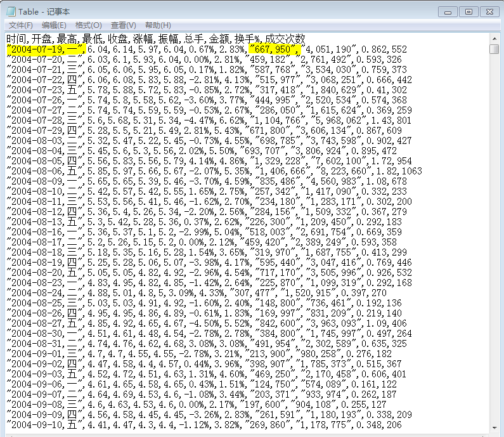Screen dimensions: 504x437
Task: Click the row dated 2004-09-03
Action: (x=207, y=374)
